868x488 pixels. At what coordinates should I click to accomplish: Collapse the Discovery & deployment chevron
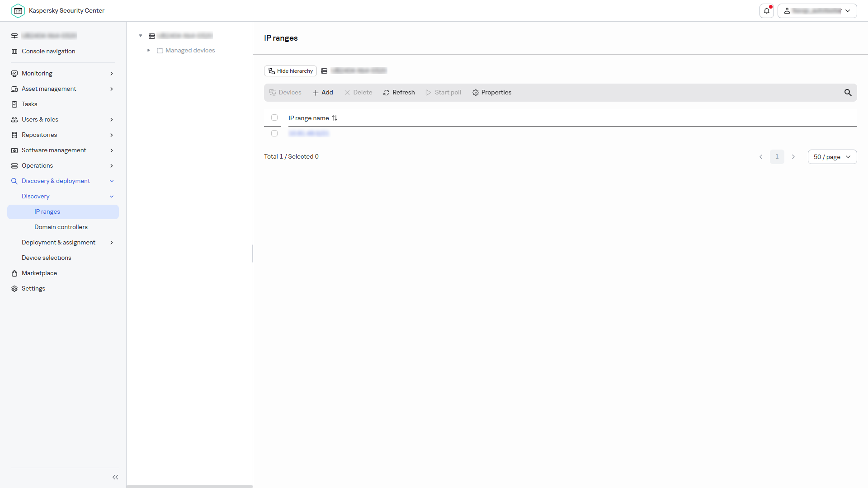point(112,181)
